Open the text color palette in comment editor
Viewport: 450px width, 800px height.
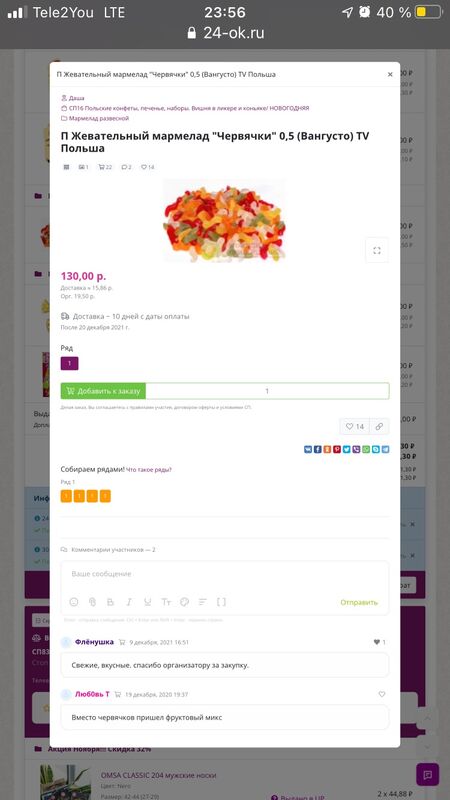[184, 602]
